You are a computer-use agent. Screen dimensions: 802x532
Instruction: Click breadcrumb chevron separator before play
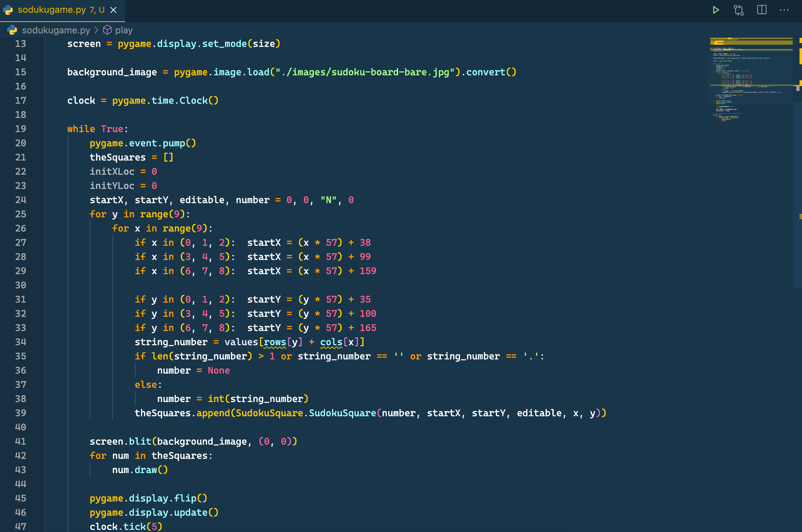click(96, 30)
